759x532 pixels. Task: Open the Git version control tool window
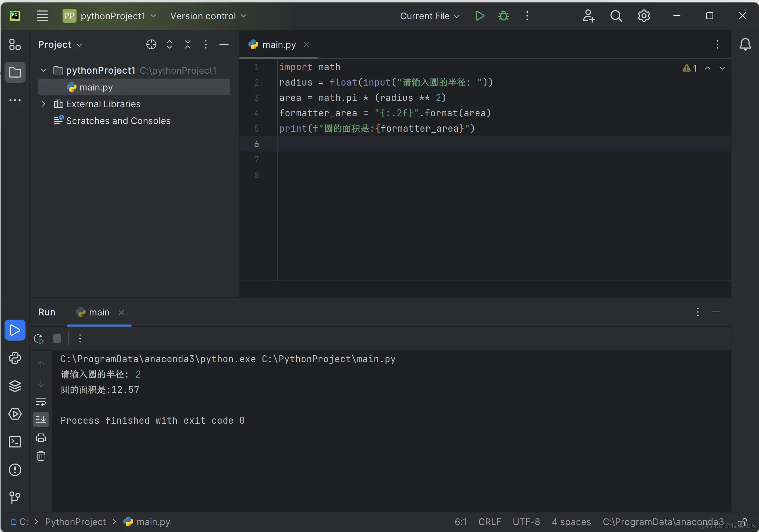[x=15, y=497]
